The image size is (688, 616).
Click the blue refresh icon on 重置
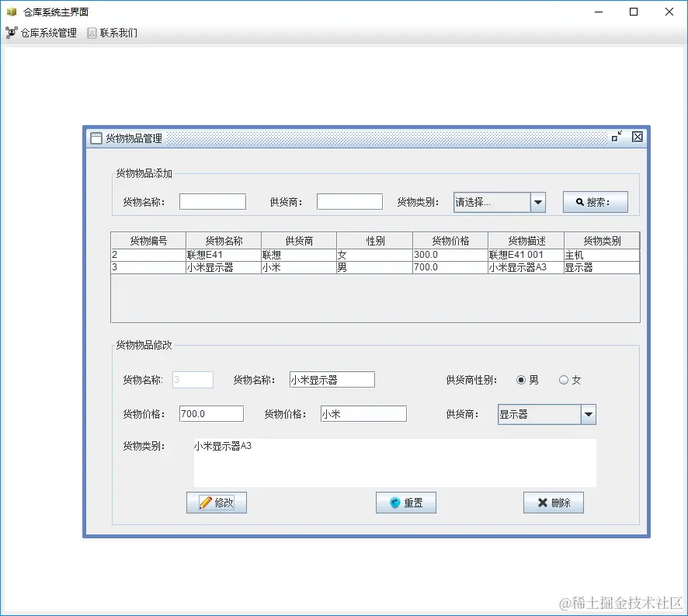pos(395,503)
